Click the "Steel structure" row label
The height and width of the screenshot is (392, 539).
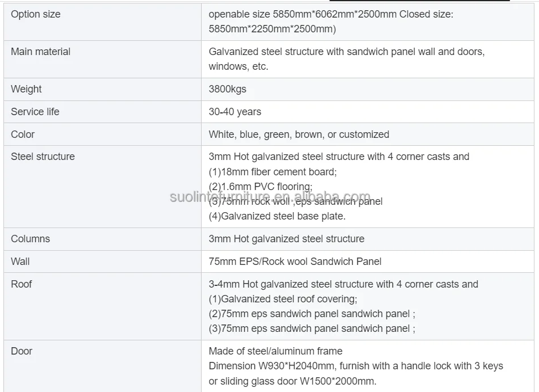click(x=43, y=157)
